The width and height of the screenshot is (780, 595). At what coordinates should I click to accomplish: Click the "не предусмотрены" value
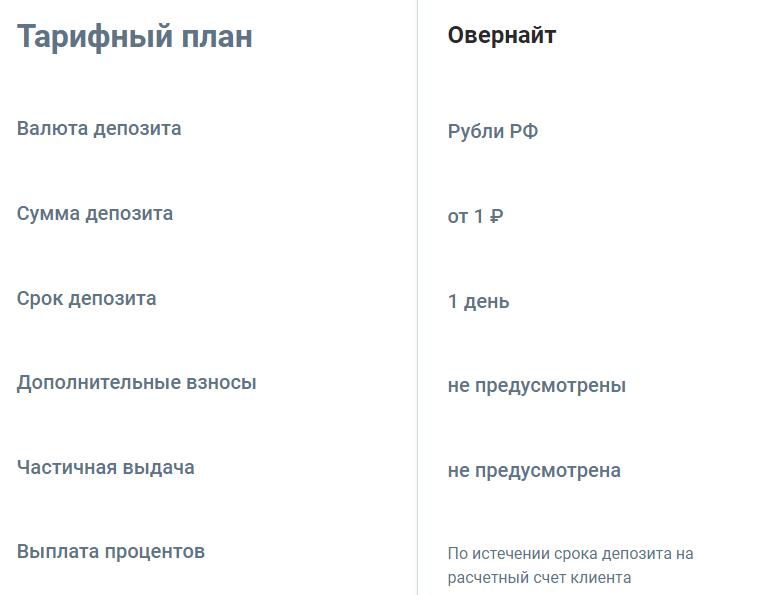pos(537,386)
